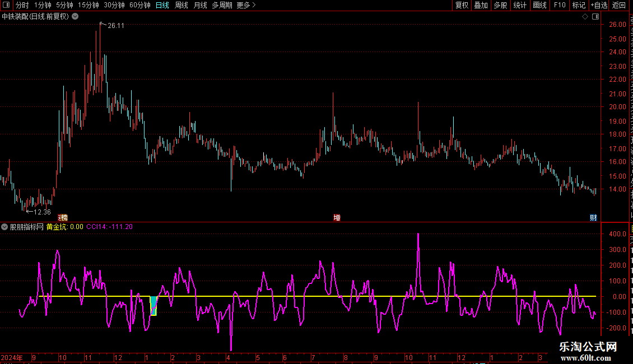
Task: Open the 统计 statistics tool
Action: click(x=520, y=5)
